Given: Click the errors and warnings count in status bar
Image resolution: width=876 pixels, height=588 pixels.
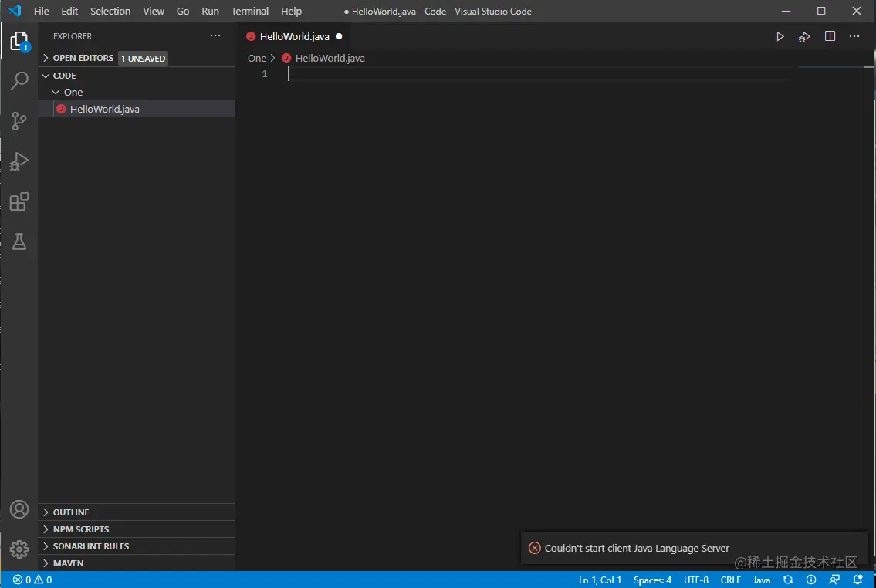Looking at the screenshot, I should [x=32, y=580].
